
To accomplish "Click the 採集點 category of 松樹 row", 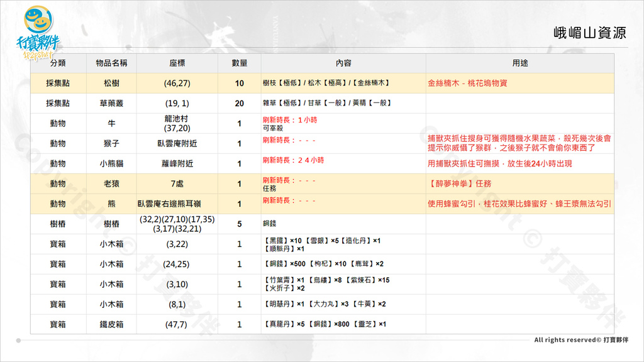I will point(58,84).
